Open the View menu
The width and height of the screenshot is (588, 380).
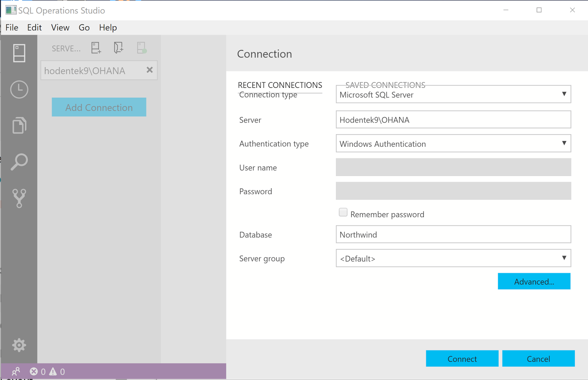pyautogui.click(x=60, y=28)
